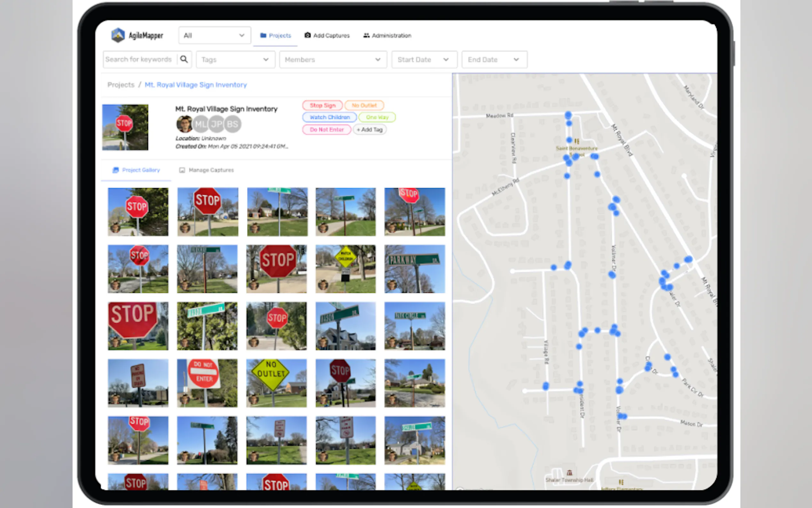Open the Start Date picker dropdown

click(424, 60)
